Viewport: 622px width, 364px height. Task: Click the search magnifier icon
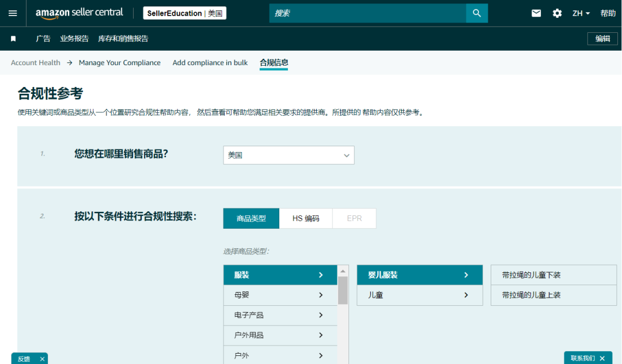[477, 13]
